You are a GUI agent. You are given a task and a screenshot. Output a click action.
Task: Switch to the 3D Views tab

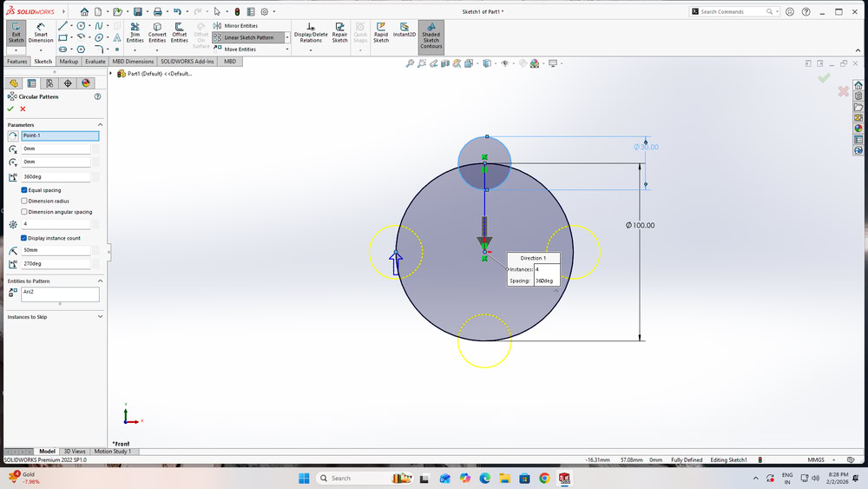coord(75,452)
